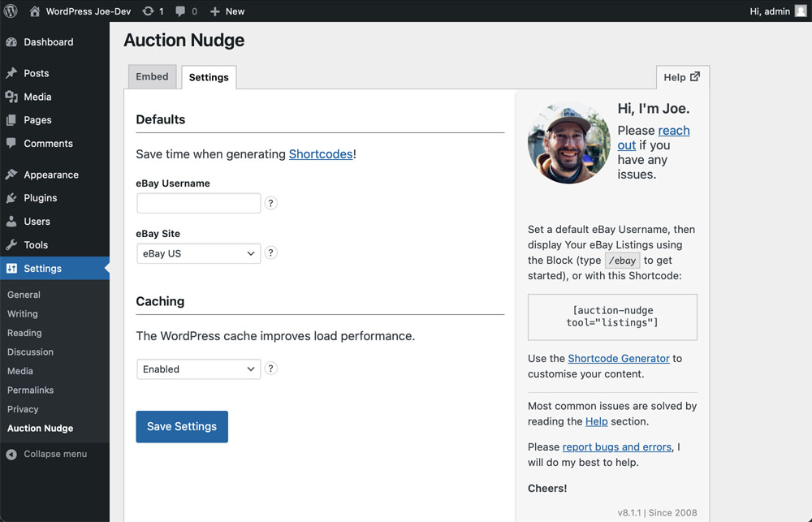Screen dimensions: 812x522
Task: Click the Defaults section heading
Action: (x=161, y=119)
